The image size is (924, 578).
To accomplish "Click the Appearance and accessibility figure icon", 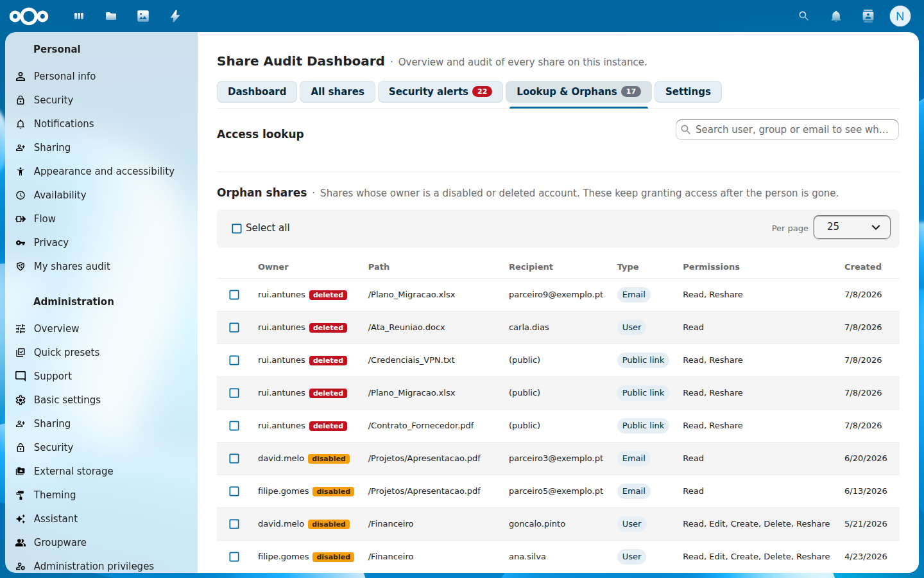I will click(21, 171).
